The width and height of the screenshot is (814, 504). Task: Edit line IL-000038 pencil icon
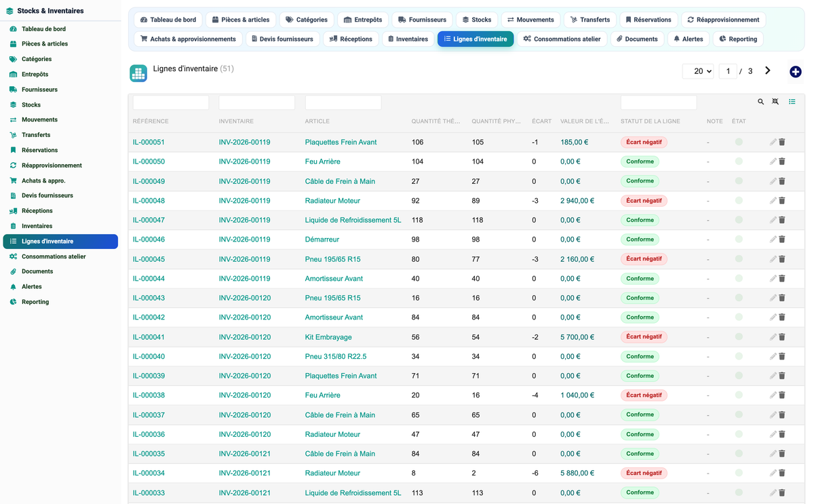click(x=773, y=395)
